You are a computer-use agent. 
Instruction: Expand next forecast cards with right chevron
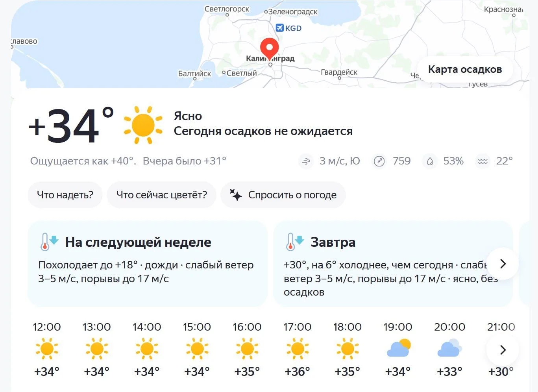pos(503,264)
